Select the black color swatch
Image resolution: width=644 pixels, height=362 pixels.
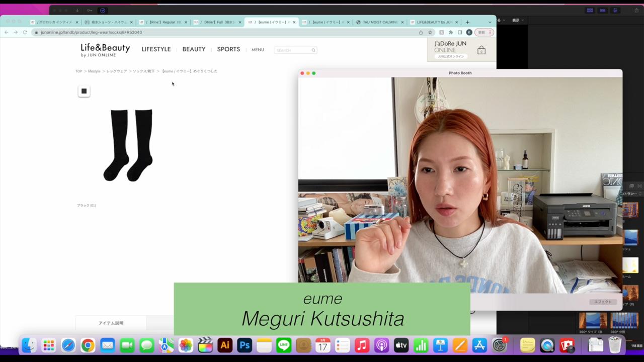(84, 91)
